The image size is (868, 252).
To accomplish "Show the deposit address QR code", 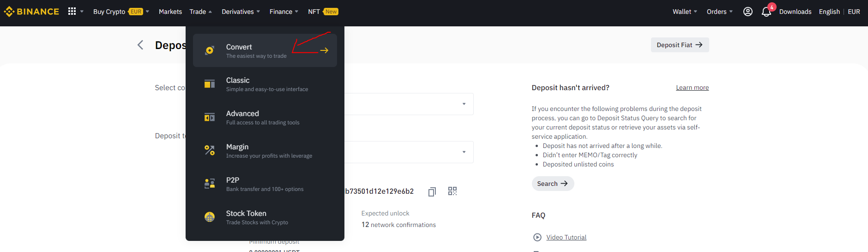I will [452, 191].
